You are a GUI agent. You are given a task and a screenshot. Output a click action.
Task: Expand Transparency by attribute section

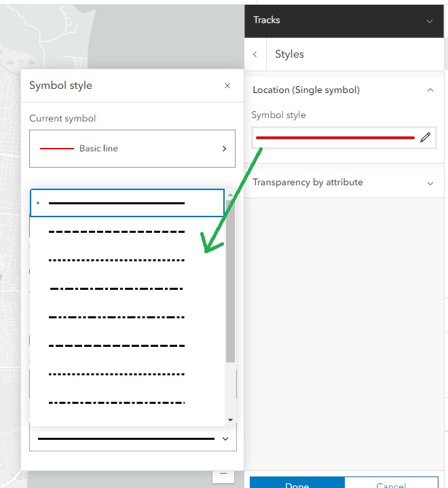tap(430, 183)
